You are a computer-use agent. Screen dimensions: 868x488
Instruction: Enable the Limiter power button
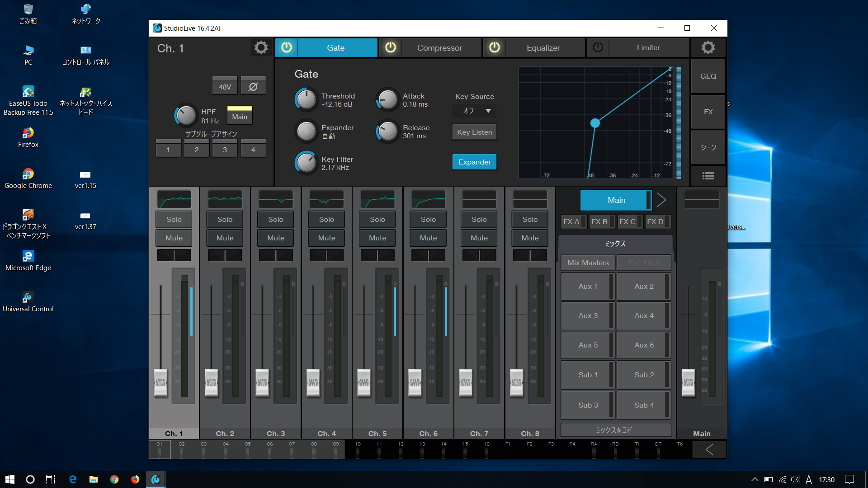pos(598,47)
